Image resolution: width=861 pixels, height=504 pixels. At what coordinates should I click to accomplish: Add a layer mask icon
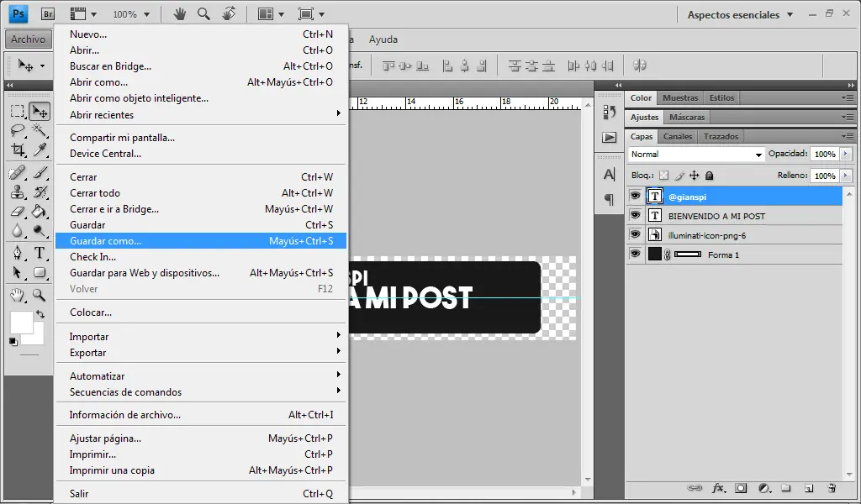(741, 488)
